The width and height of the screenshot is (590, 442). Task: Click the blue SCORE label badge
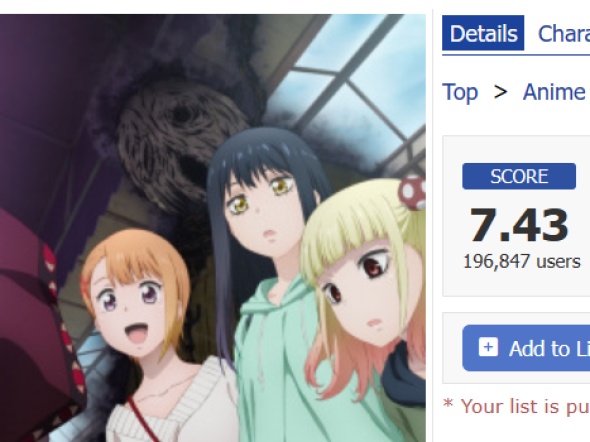click(519, 176)
